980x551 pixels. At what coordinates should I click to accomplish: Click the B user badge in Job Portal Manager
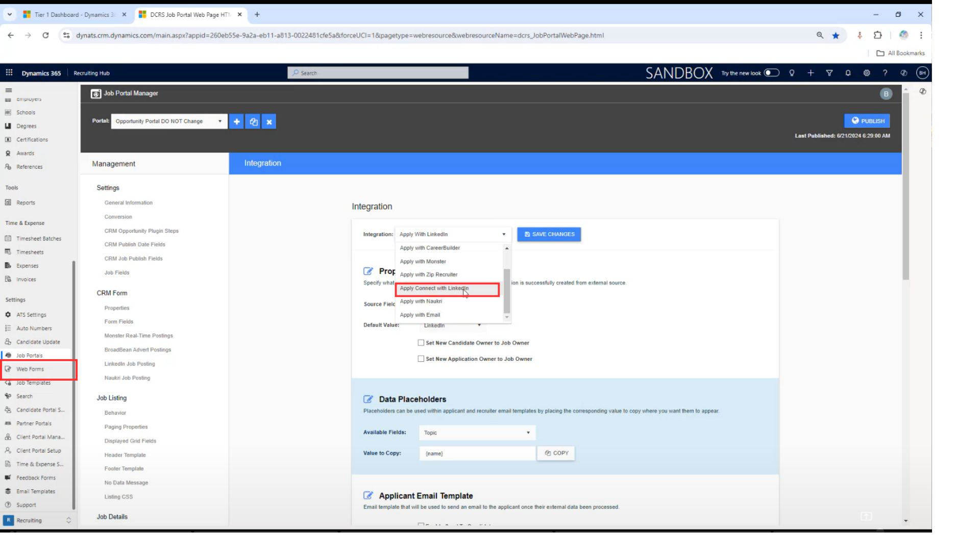coord(886,94)
